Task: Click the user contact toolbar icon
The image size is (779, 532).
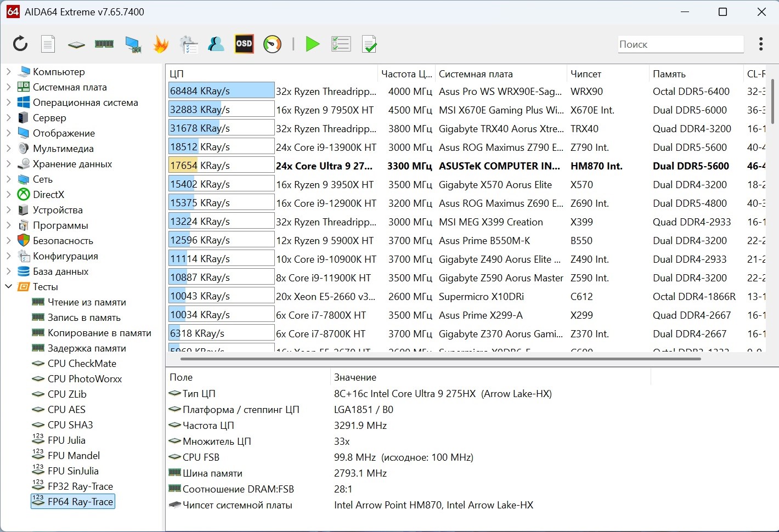Action: coord(216,44)
